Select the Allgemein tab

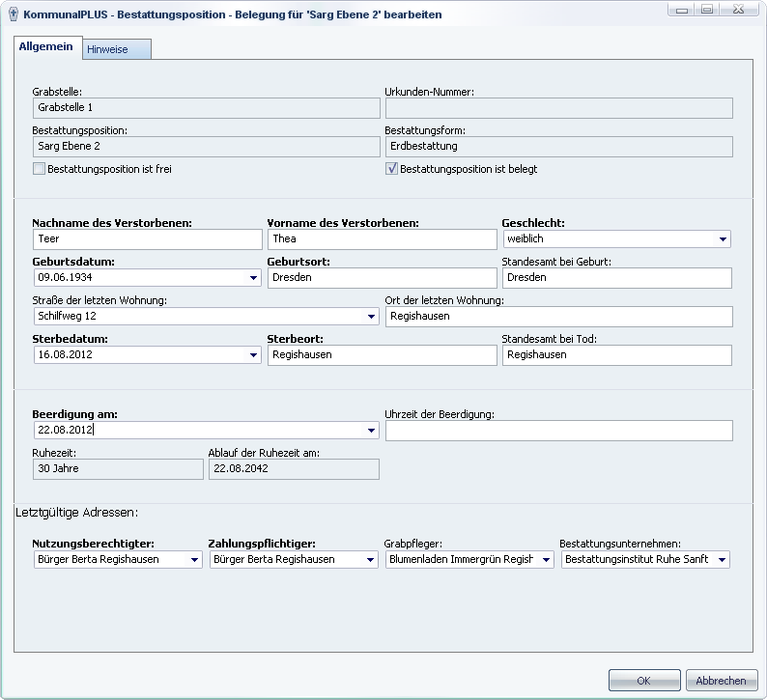click(46, 47)
